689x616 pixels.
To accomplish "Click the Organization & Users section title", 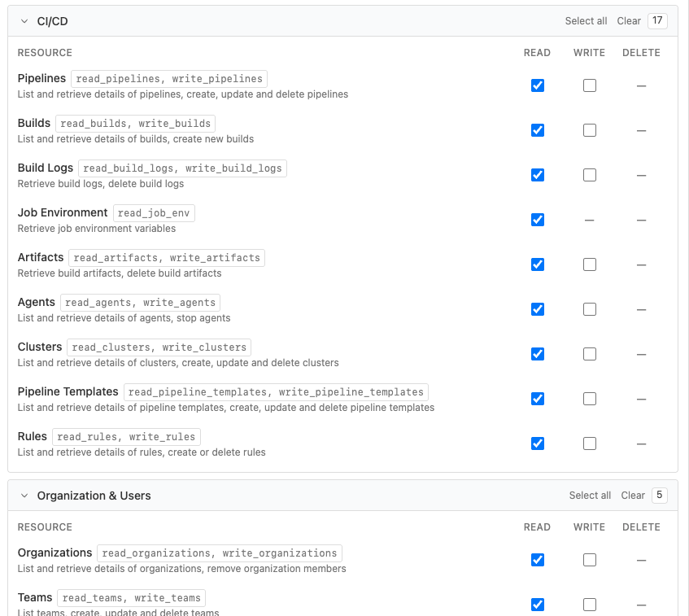I will click(94, 496).
